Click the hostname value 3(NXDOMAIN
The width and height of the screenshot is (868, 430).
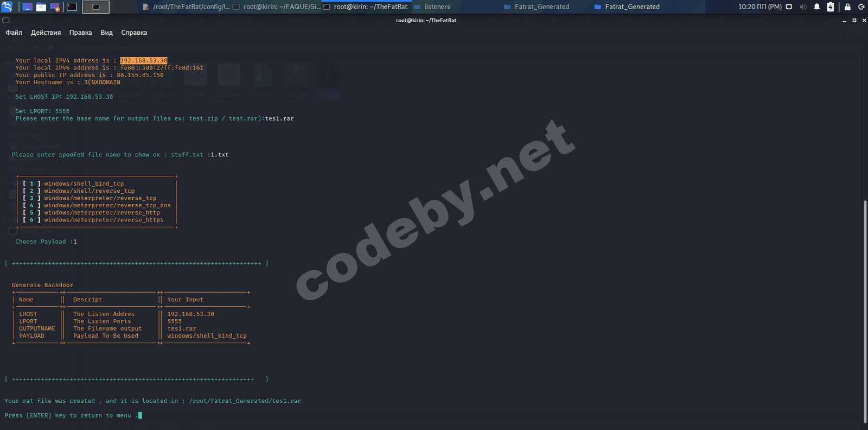pyautogui.click(x=102, y=83)
